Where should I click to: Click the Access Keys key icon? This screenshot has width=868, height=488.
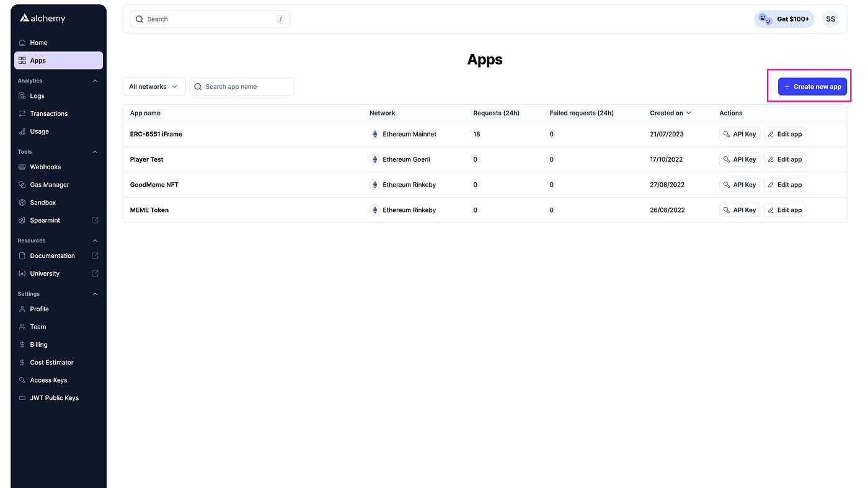click(22, 380)
